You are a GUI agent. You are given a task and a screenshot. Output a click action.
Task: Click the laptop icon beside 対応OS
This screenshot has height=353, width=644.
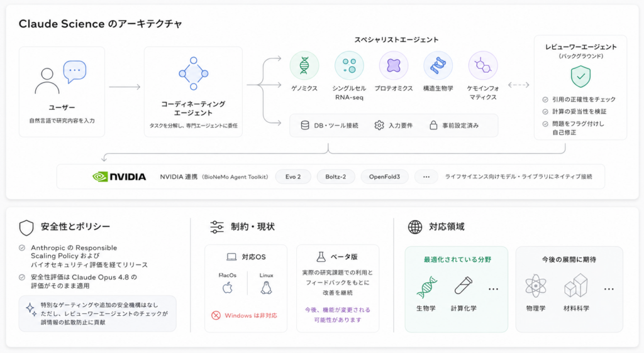click(x=231, y=257)
